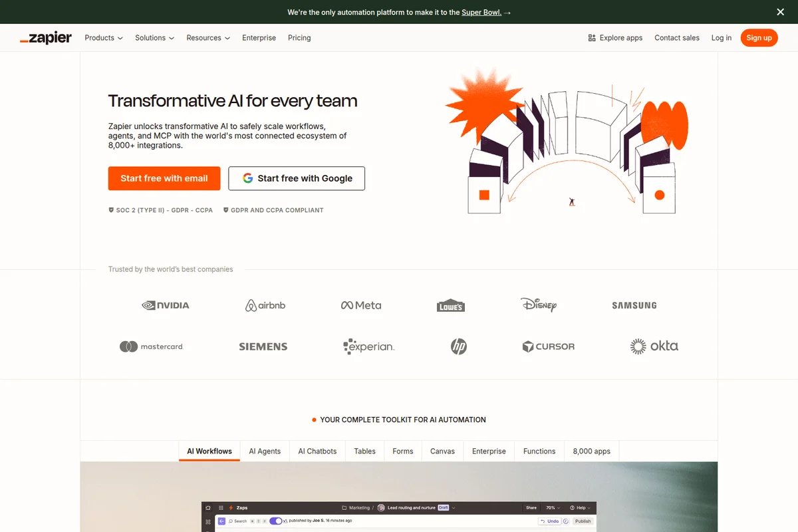Open the app grid icon in the Zaps toolbar
Screen dimensions: 798x532
(x=220, y=507)
